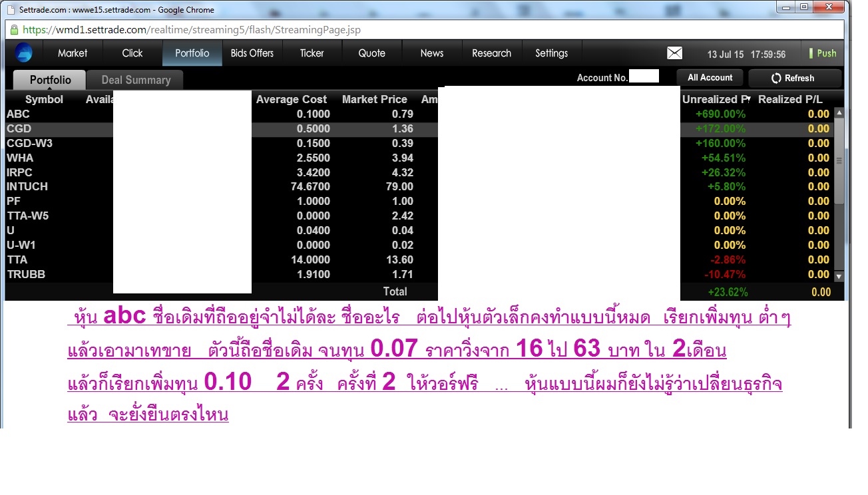Open the Quote menu
Image resolution: width=868 pixels, height=495 pixels.
click(x=372, y=53)
